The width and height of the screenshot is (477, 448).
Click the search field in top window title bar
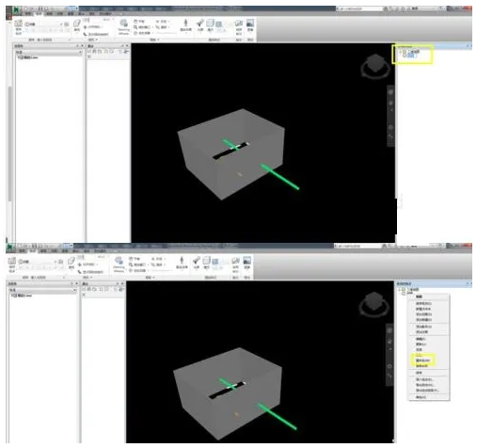coord(360,9)
